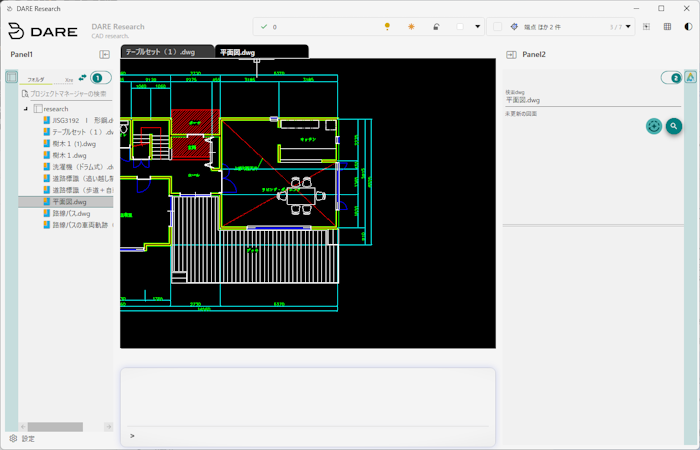
Task: Select 平面図.dwg in file tree
Action: pos(69,202)
